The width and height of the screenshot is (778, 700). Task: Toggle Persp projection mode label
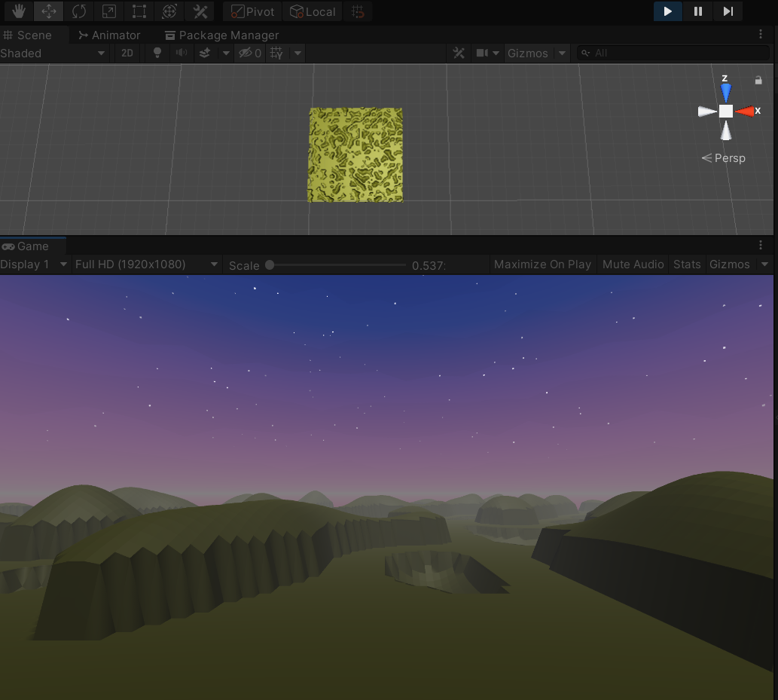[x=724, y=158]
